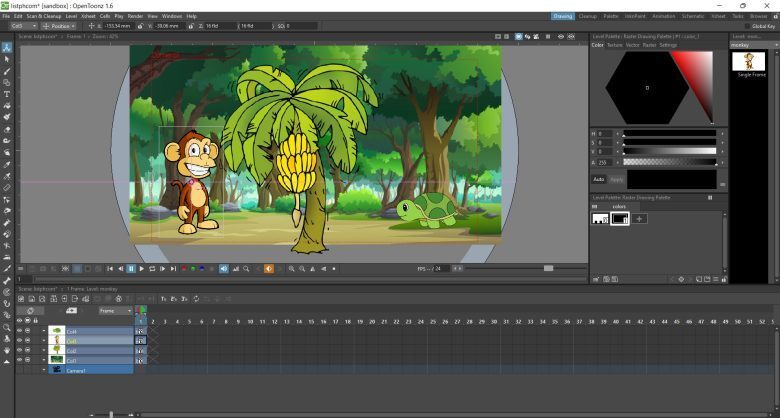The image size is (780, 418).
Task: Open the File menu
Action: (x=6, y=16)
